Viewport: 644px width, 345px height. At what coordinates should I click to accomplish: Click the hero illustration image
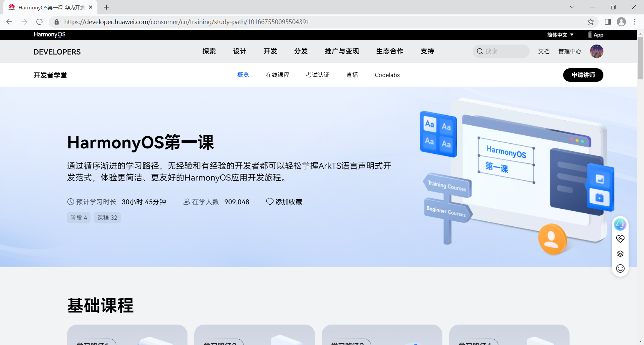[x=517, y=176]
